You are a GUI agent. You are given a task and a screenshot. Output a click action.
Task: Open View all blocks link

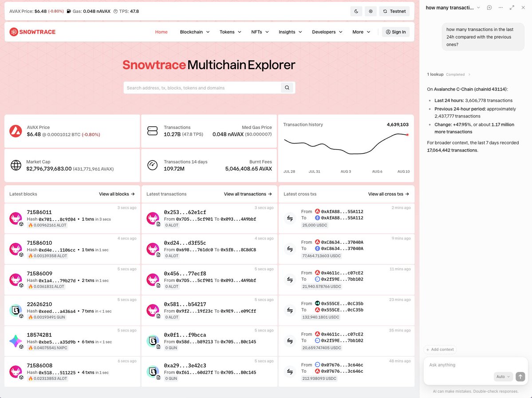pos(117,194)
